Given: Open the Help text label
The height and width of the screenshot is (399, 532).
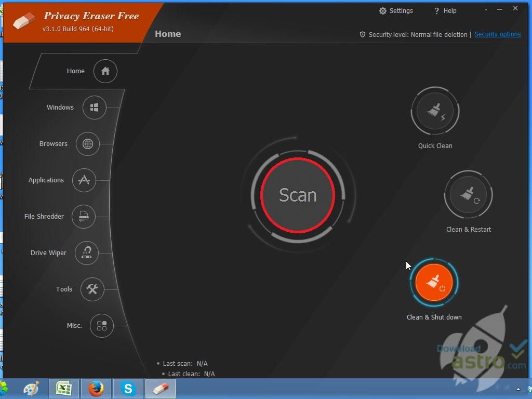Looking at the screenshot, I should [450, 11].
